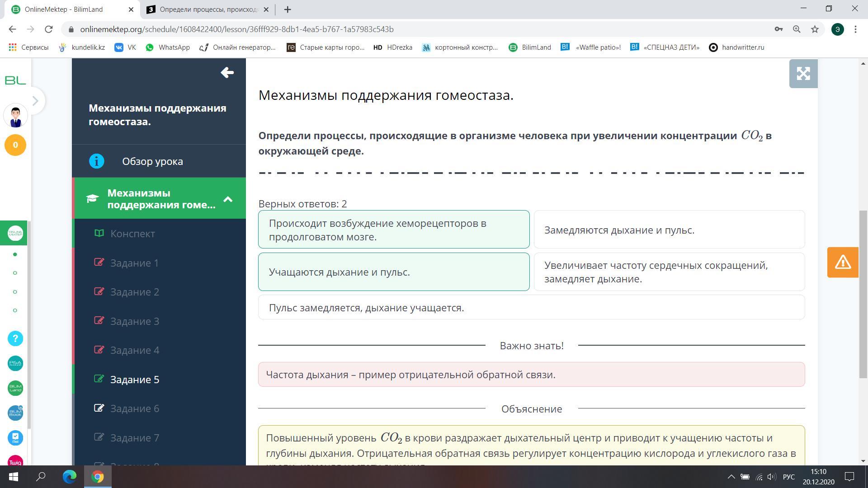Open 'Обзор урока' link
This screenshot has width=868, height=488.
pos(152,161)
